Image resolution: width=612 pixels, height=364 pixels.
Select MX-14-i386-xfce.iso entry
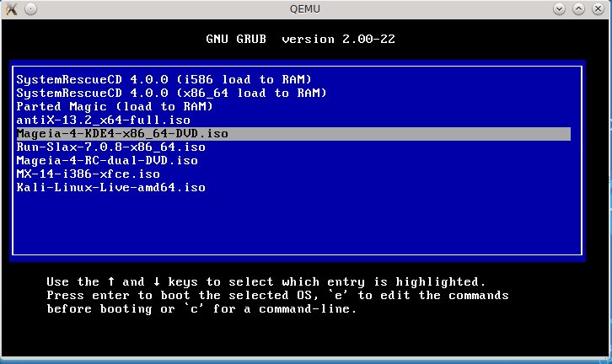pyautogui.click(x=89, y=174)
